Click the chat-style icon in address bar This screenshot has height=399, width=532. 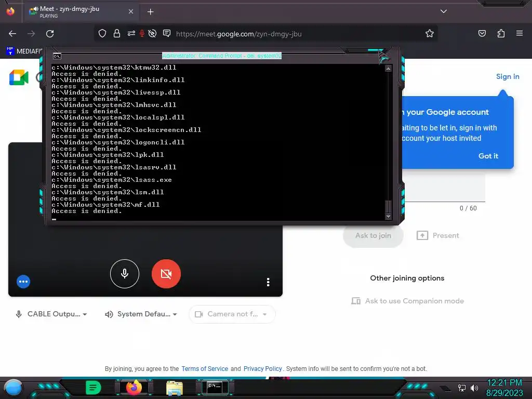coord(167,33)
